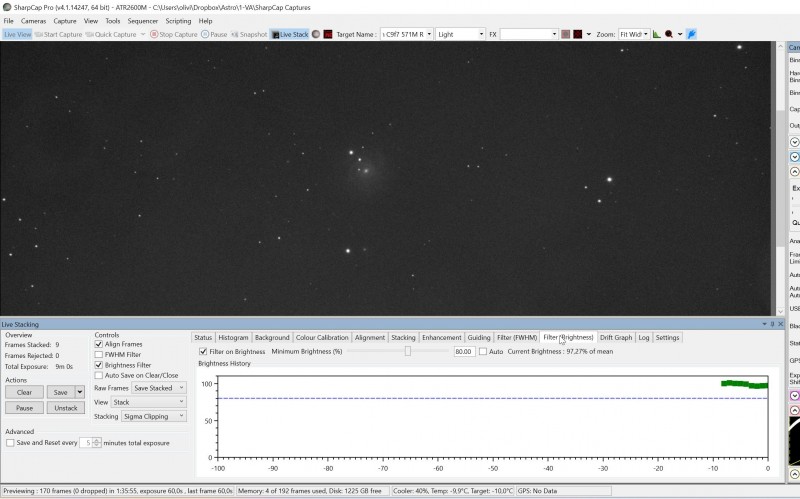The height and width of the screenshot is (499, 800).
Task: Switch to the Settings tab
Action: 667,338
